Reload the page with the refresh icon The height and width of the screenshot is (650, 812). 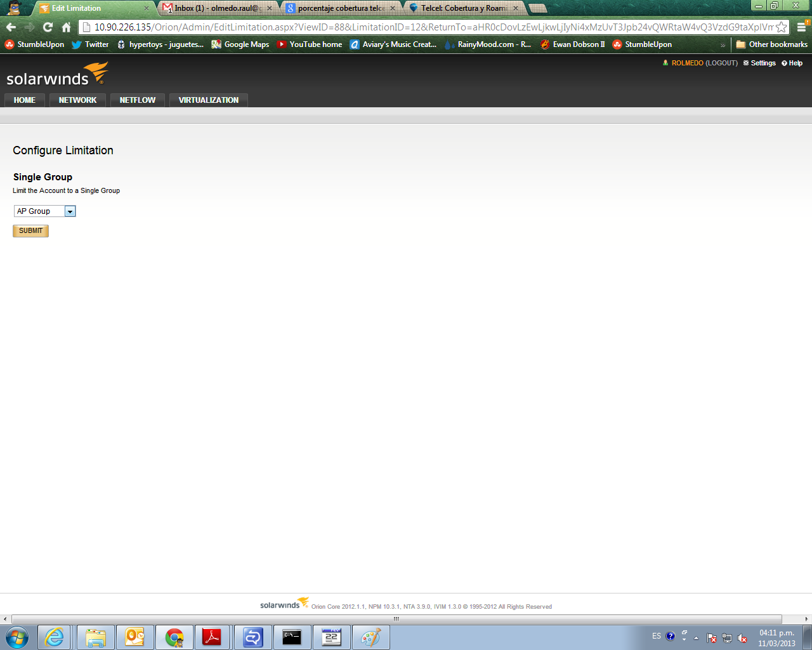tap(48, 27)
